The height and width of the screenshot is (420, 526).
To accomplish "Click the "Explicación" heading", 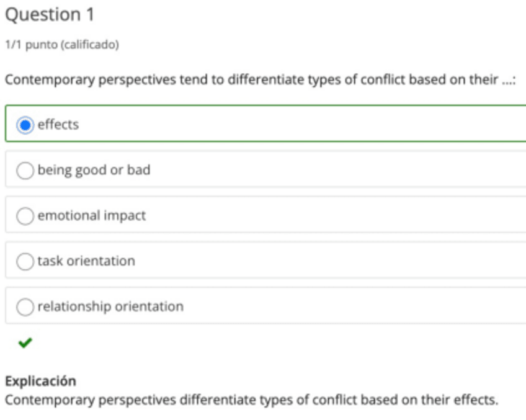I will point(40,380).
